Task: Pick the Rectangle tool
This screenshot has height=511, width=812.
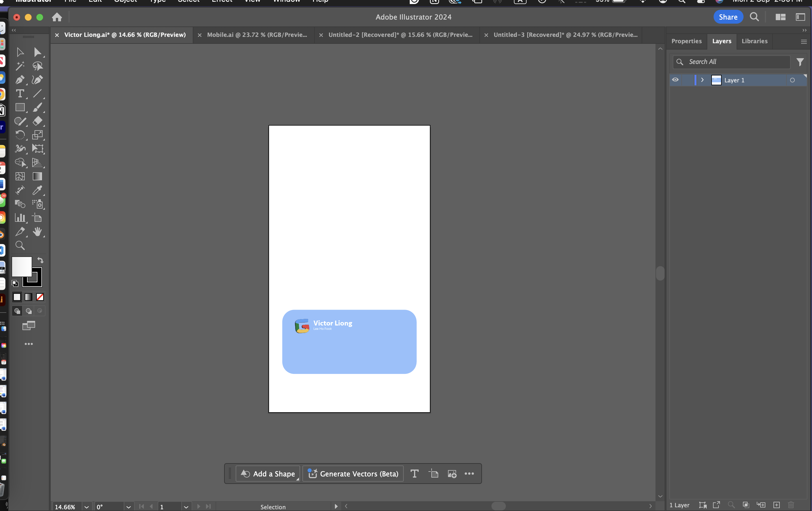Action: (x=20, y=107)
